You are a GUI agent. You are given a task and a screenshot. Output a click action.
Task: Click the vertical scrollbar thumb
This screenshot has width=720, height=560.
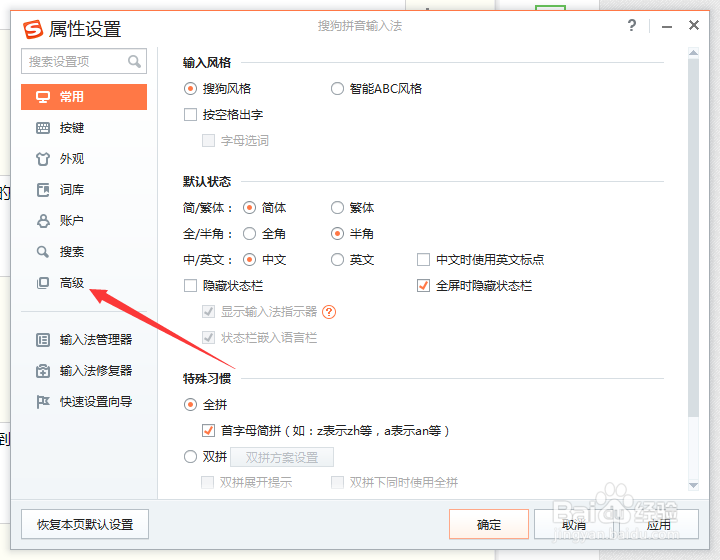693,238
